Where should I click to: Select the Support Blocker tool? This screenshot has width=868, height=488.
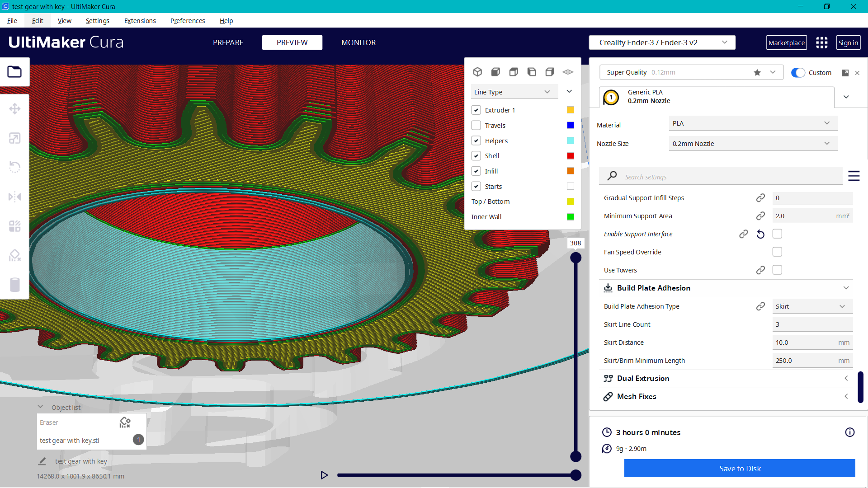coord(15,255)
